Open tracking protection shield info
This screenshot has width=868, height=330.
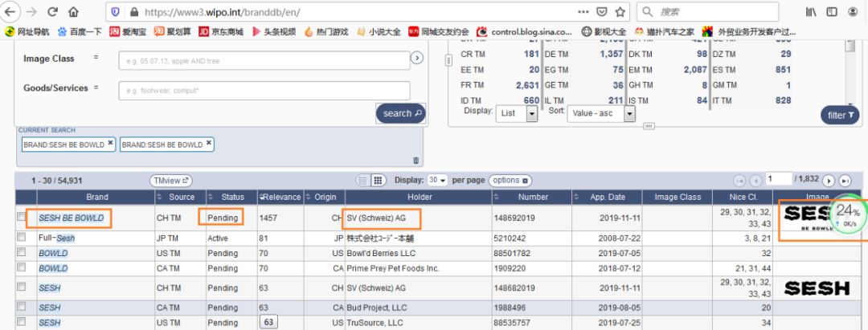coord(115,11)
